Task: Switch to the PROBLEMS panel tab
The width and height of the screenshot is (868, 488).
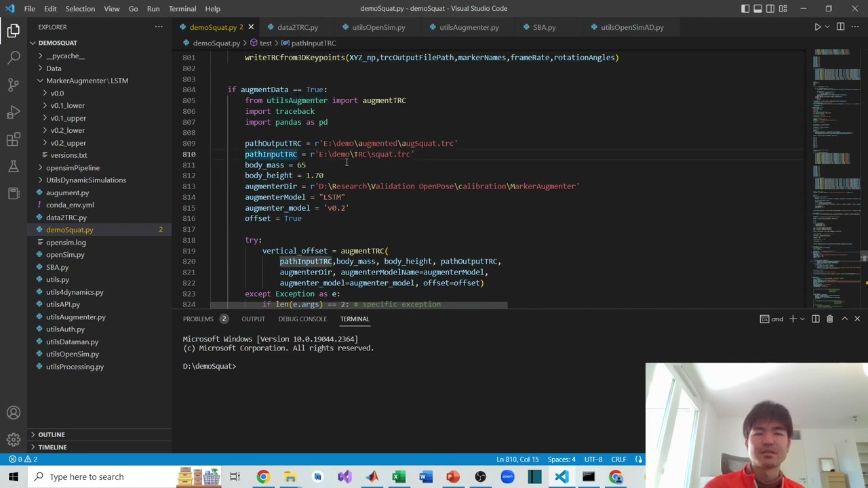Action: 198,319
